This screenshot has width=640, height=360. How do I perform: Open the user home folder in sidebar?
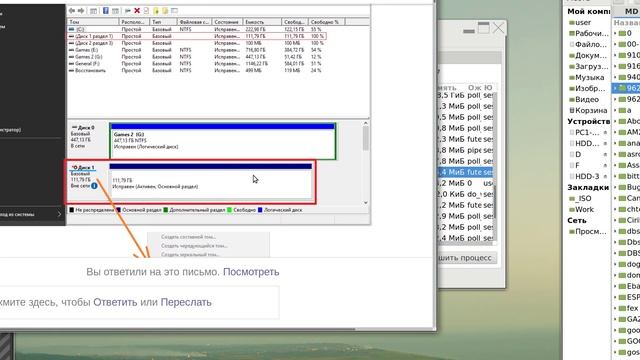click(x=580, y=22)
